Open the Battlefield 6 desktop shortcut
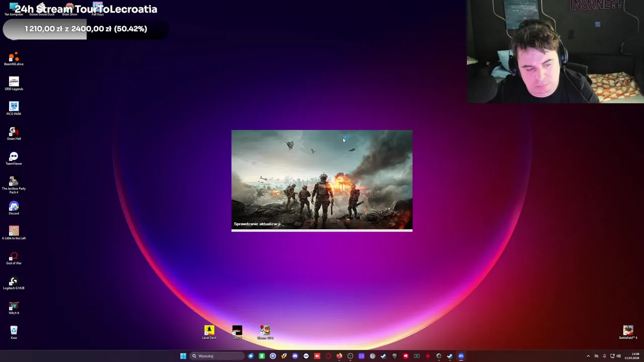The width and height of the screenshot is (644, 362). click(628, 332)
